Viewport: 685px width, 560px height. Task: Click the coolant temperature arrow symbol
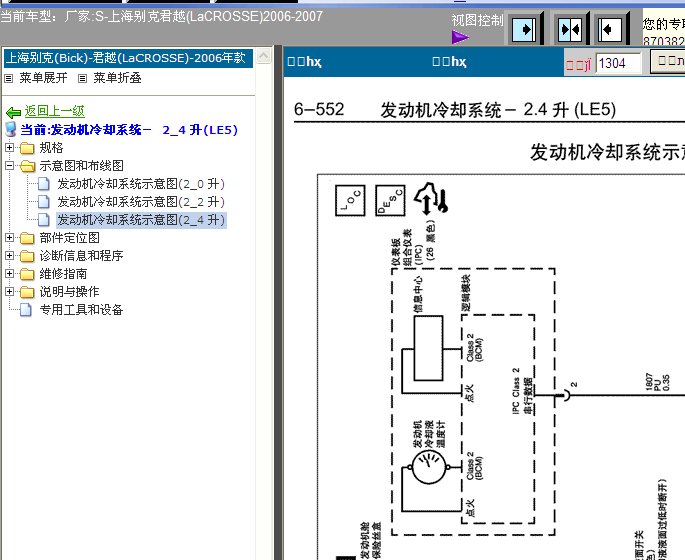[x=432, y=199]
